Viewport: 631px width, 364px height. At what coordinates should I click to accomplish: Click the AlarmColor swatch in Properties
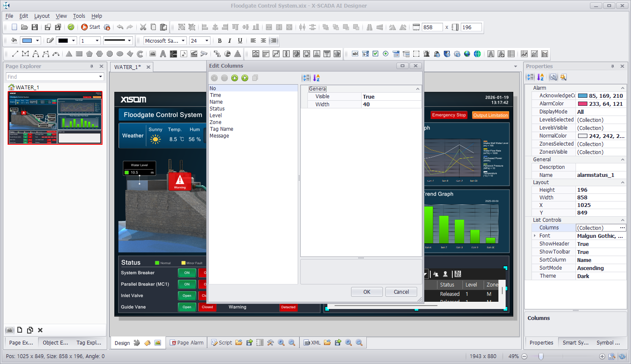[x=583, y=104]
